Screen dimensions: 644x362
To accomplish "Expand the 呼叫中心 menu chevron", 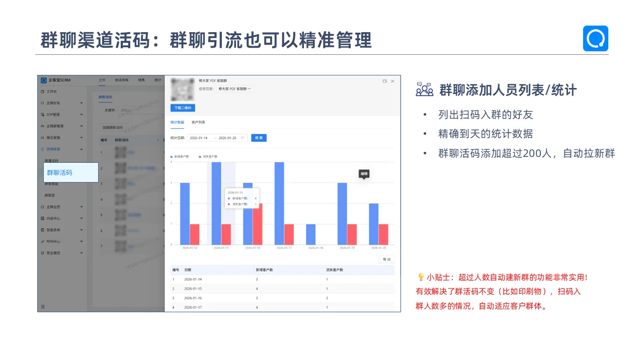I will coord(82,241).
